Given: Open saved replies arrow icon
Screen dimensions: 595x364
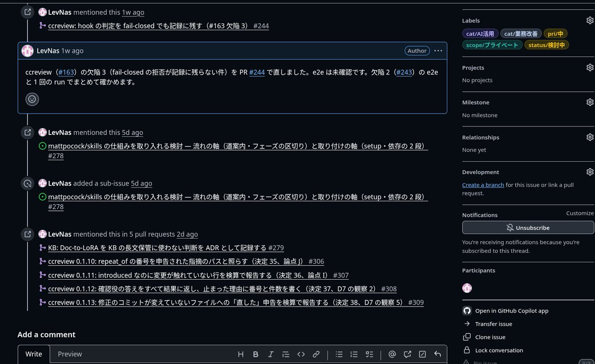Looking at the screenshot, I should click(437, 354).
